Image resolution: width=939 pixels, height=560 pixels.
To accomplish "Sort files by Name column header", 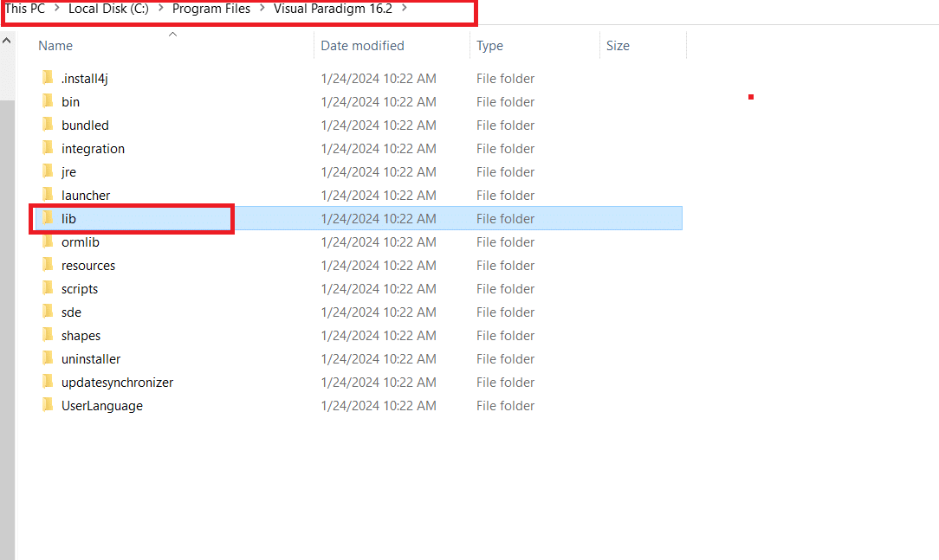I will pyautogui.click(x=55, y=46).
